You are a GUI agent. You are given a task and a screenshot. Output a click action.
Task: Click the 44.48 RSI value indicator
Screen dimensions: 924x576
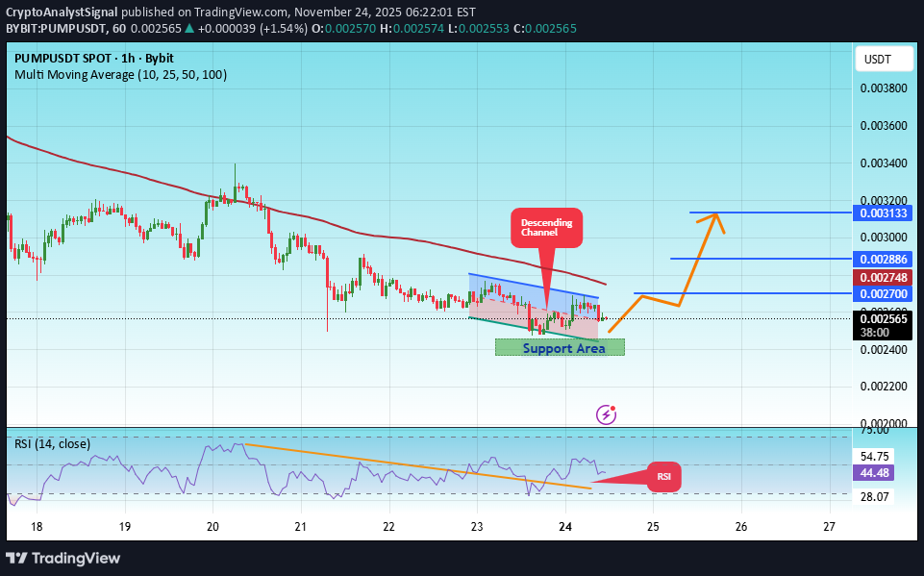pos(873,473)
